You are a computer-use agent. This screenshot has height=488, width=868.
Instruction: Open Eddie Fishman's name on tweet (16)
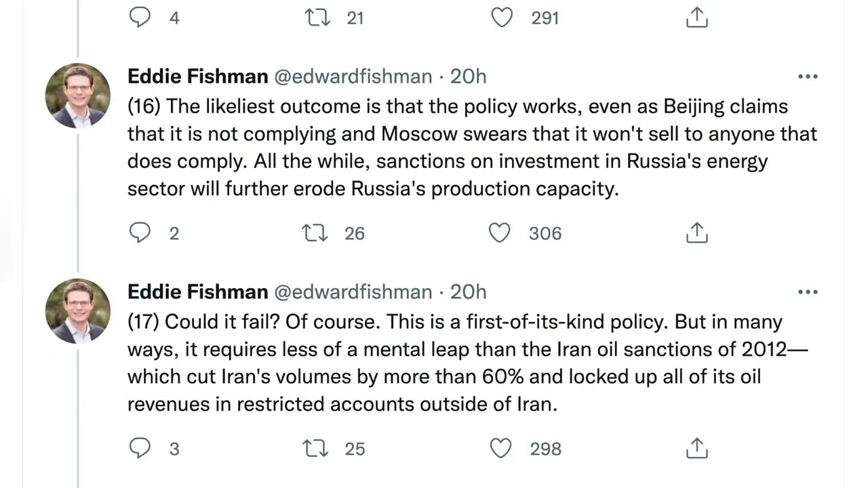(197, 77)
